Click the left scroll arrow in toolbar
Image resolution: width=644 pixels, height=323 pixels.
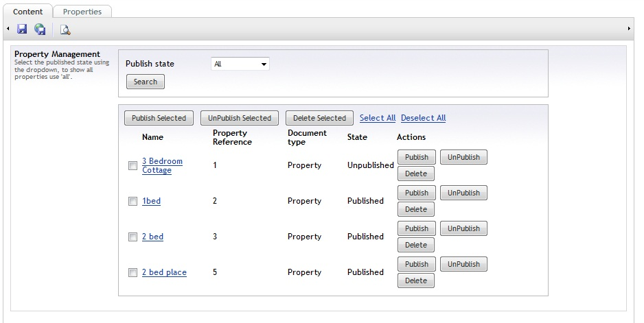click(8, 29)
